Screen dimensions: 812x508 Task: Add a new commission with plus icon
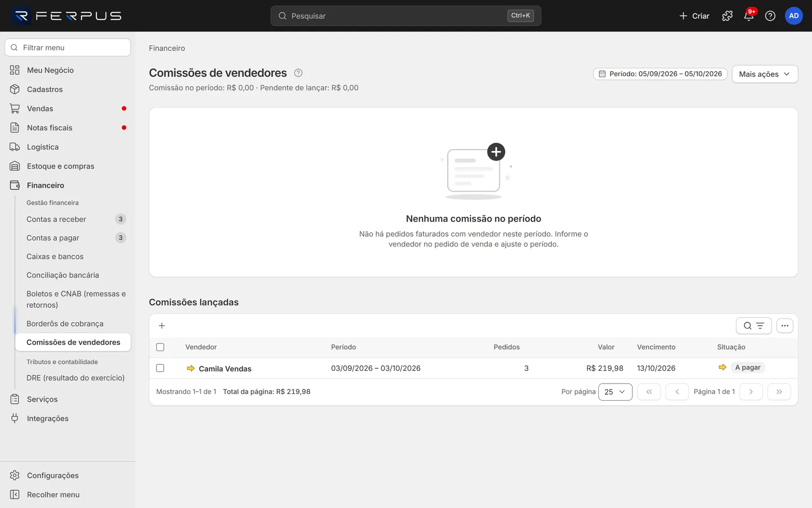[x=162, y=326]
